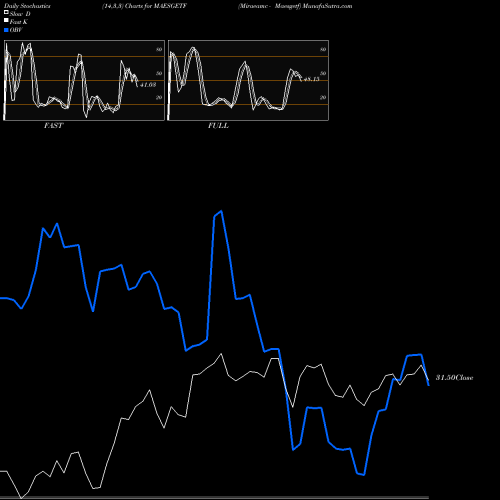Click the MunafaSutra.com text in header

[327, 6]
